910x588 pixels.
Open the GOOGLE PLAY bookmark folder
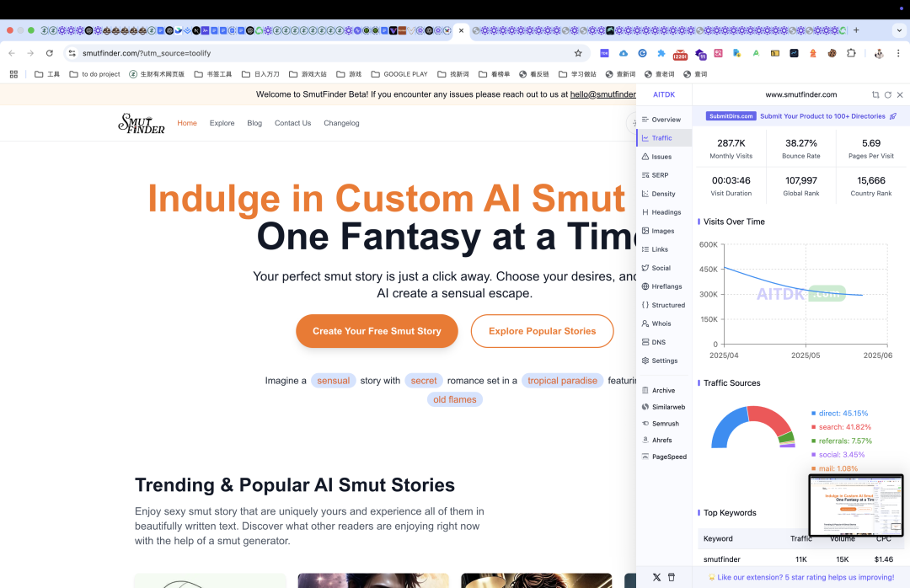point(399,74)
